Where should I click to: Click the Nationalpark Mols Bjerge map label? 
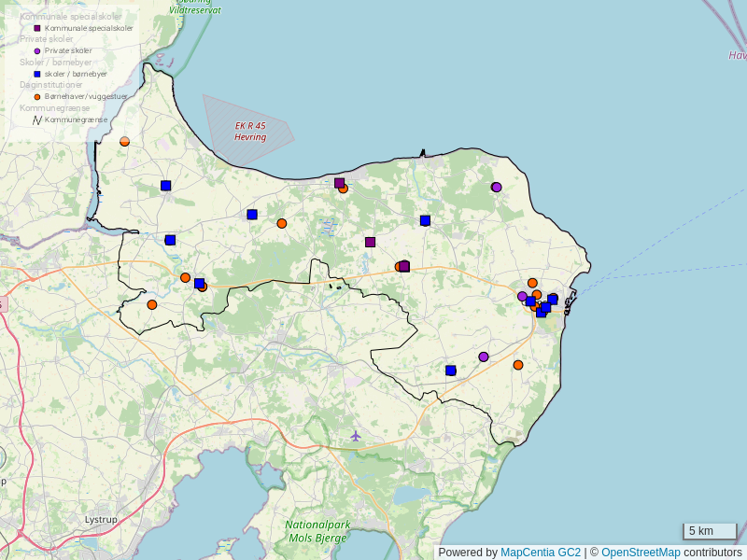point(317,531)
